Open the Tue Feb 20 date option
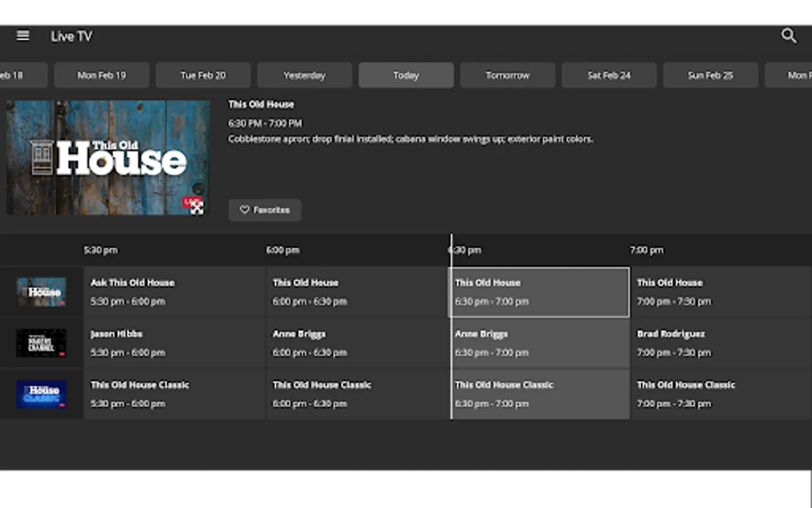Viewport: 812px width, 508px height. pos(202,75)
